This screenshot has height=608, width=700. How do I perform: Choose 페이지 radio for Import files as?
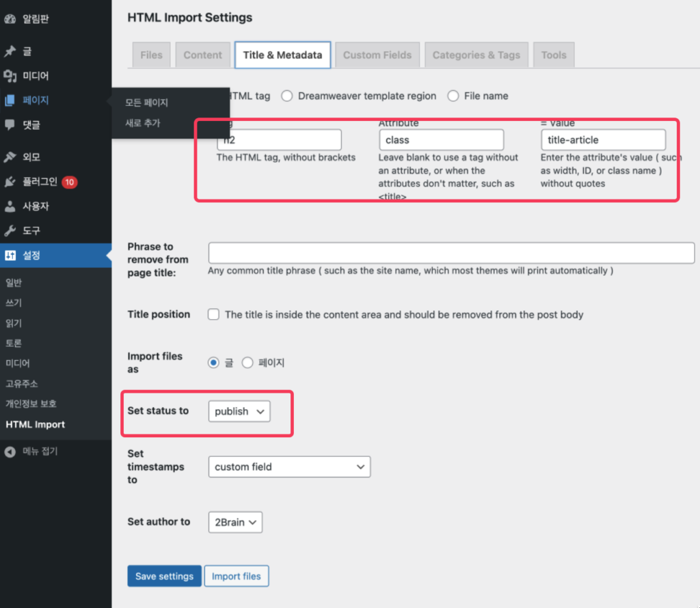(247, 363)
